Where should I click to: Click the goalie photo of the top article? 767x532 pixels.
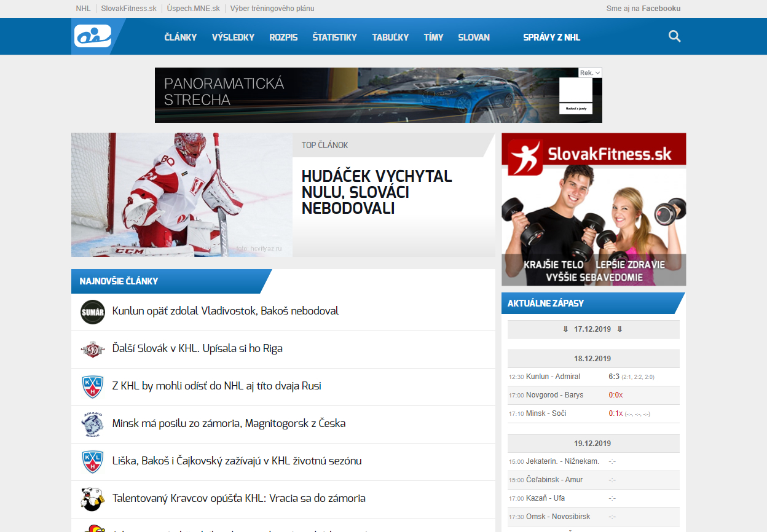182,195
